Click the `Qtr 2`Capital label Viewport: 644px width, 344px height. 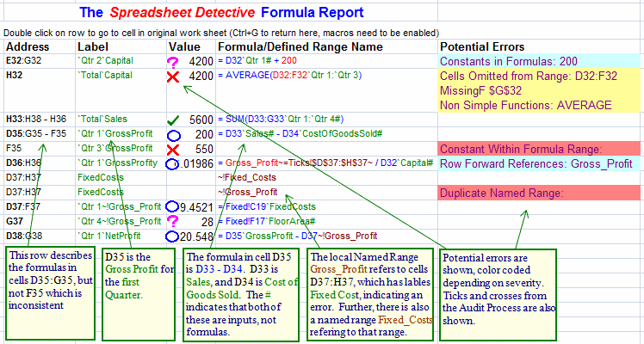[106, 61]
